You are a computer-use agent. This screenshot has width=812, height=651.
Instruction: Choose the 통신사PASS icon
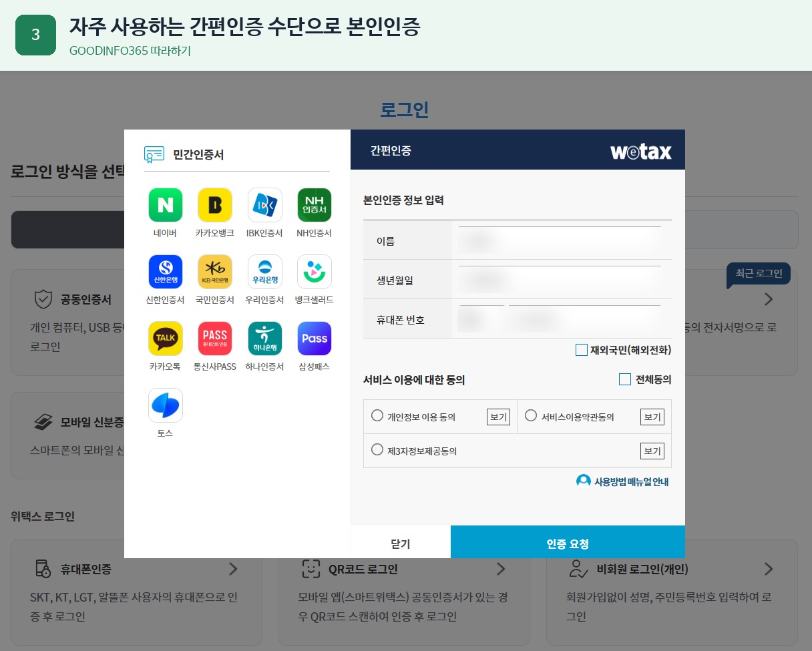click(215, 339)
